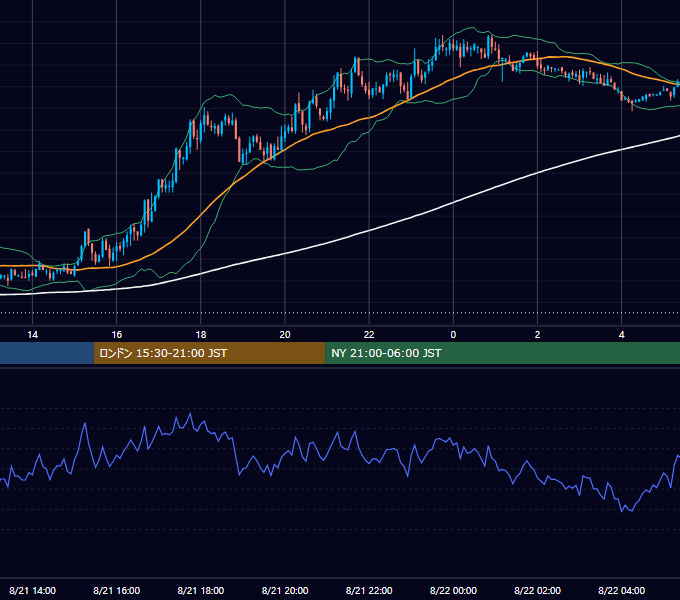Screen dimensions: 680x600
Task: Click time axis label 0
Action: [453, 335]
